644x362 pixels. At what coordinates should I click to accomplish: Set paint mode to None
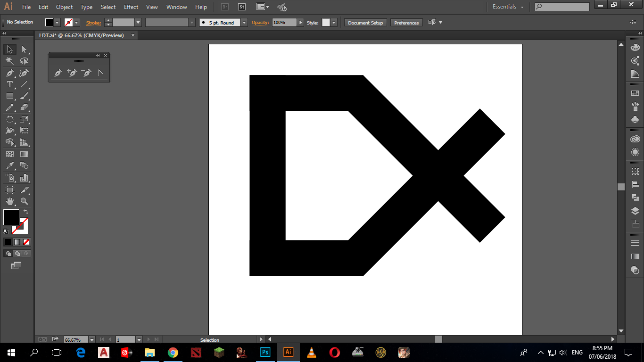click(26, 242)
